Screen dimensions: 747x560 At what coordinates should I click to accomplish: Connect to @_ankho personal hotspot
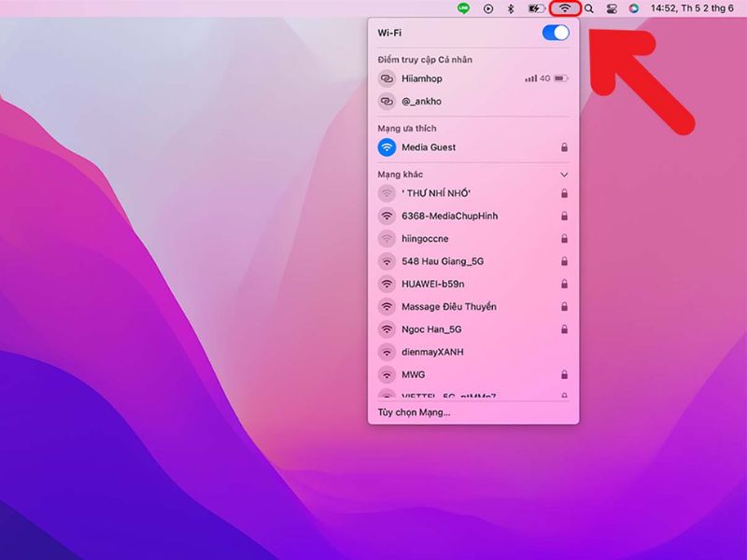pos(473,101)
